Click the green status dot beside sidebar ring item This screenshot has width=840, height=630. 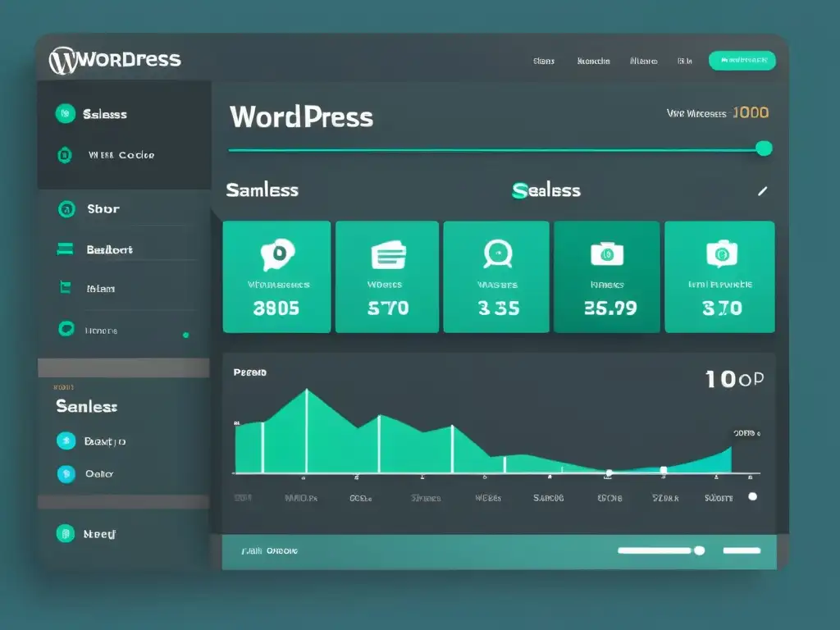(186, 336)
